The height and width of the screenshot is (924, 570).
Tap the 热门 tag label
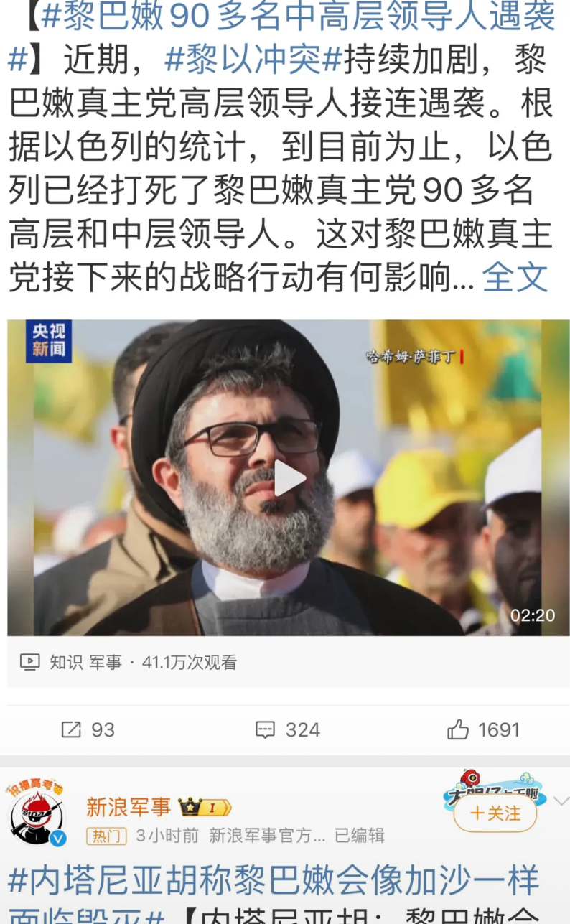pyautogui.click(x=106, y=836)
